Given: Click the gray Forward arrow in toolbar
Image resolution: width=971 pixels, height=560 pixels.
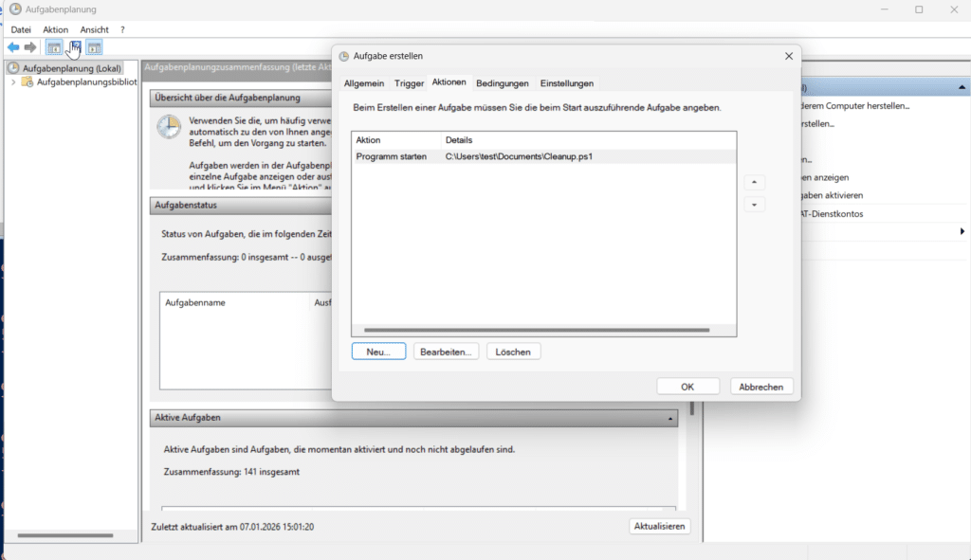Looking at the screenshot, I should tap(30, 47).
